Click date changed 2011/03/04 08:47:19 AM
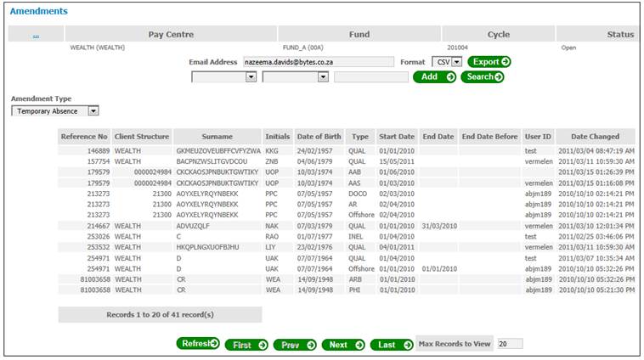Screen dimensions: 644x360 tap(596, 151)
